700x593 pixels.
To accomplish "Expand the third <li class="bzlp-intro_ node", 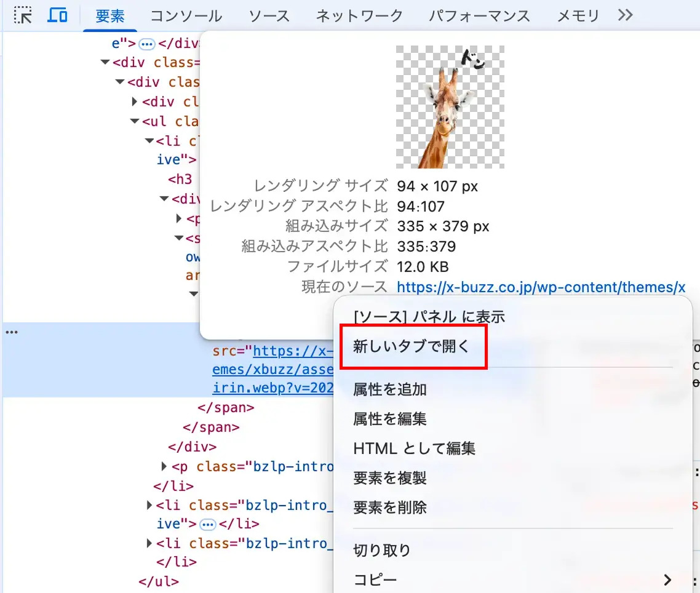I will (149, 543).
